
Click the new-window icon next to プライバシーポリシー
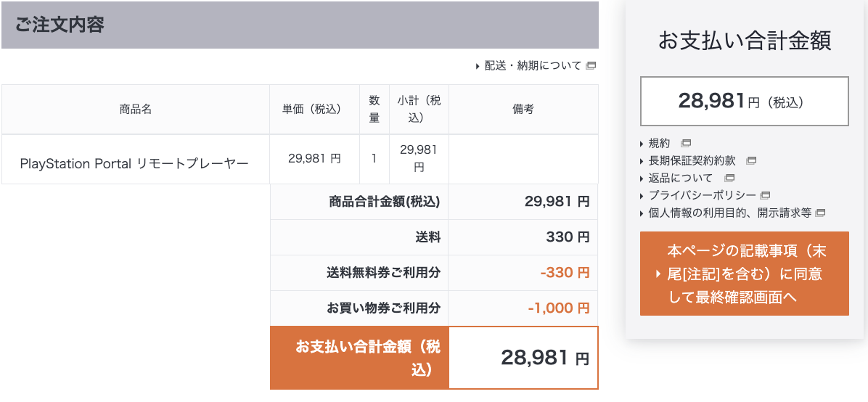[x=766, y=195]
